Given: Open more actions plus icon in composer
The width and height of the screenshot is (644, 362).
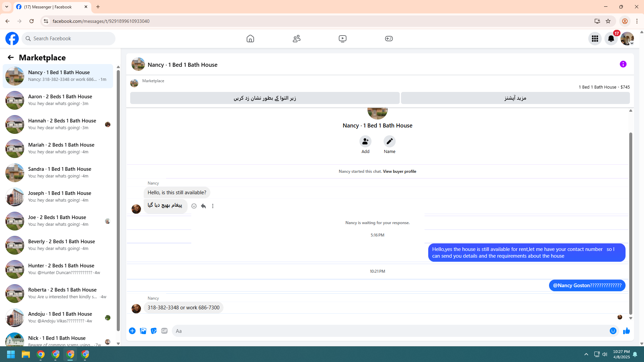Looking at the screenshot, I should 132,331.
